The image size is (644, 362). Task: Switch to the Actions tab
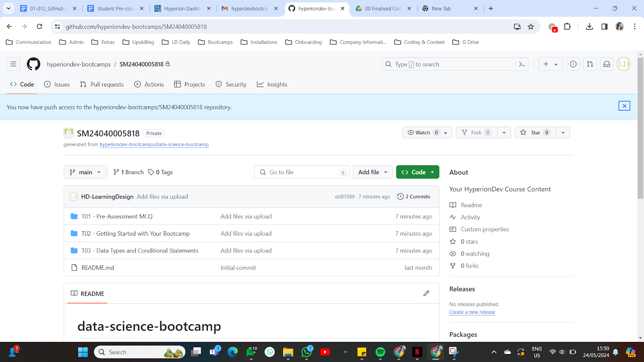149,84
